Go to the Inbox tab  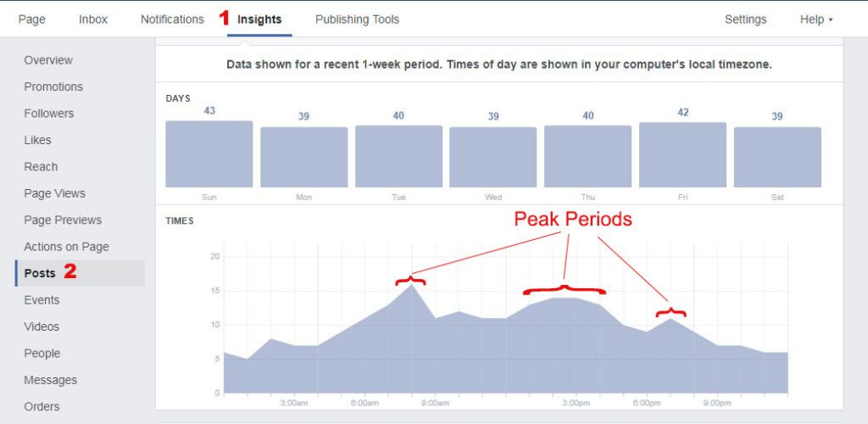93,20
